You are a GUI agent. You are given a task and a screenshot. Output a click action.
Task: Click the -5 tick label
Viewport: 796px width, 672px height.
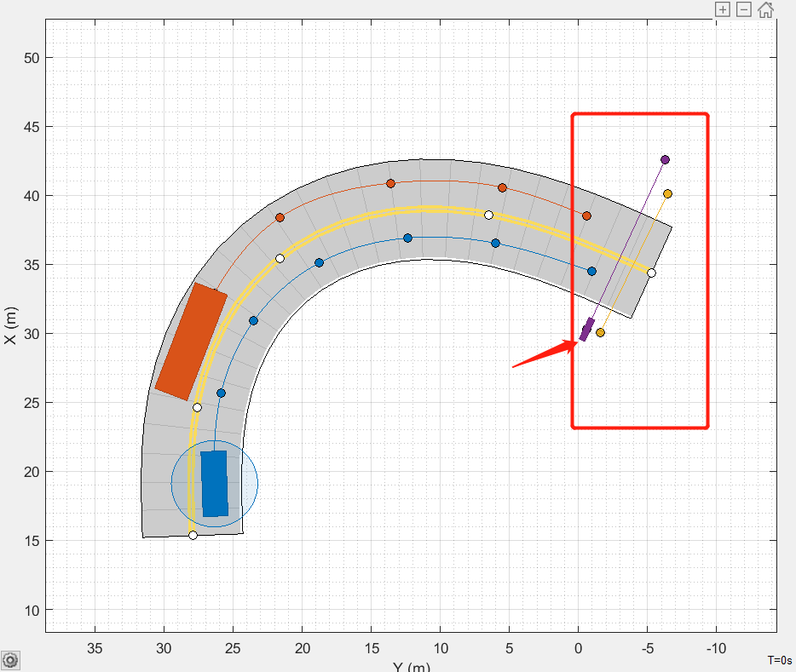tap(647, 648)
